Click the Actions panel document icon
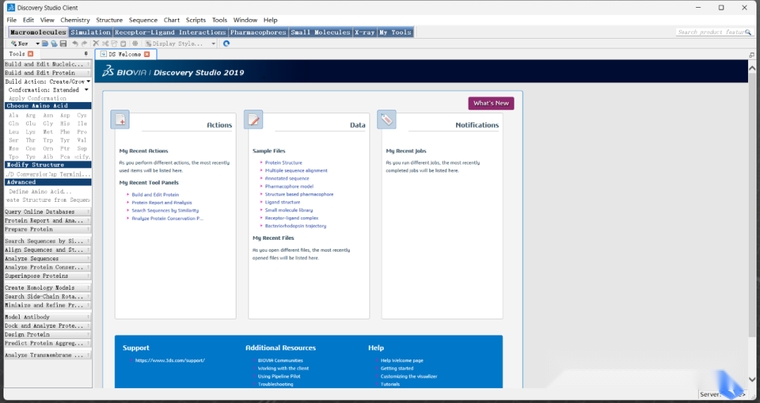760x403 pixels. pos(120,120)
